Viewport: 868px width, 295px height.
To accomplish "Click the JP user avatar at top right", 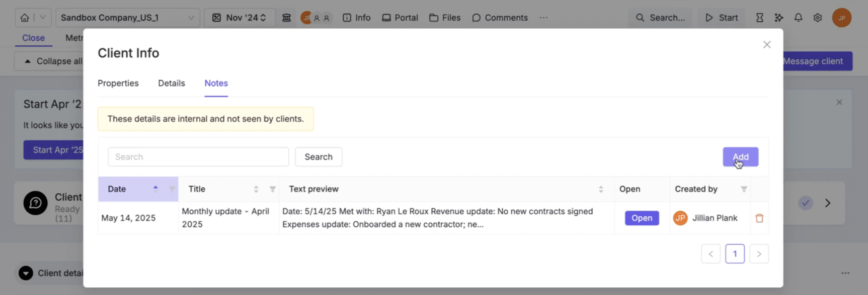I will coord(842,18).
